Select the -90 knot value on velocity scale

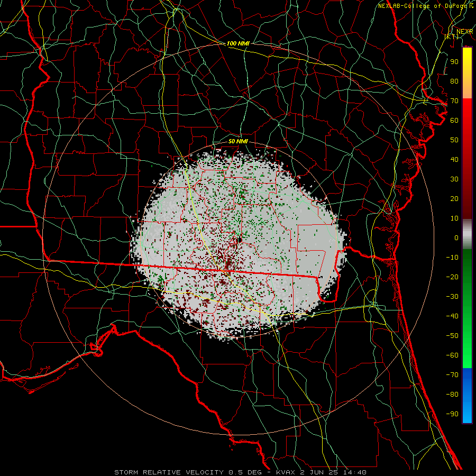pos(452,414)
